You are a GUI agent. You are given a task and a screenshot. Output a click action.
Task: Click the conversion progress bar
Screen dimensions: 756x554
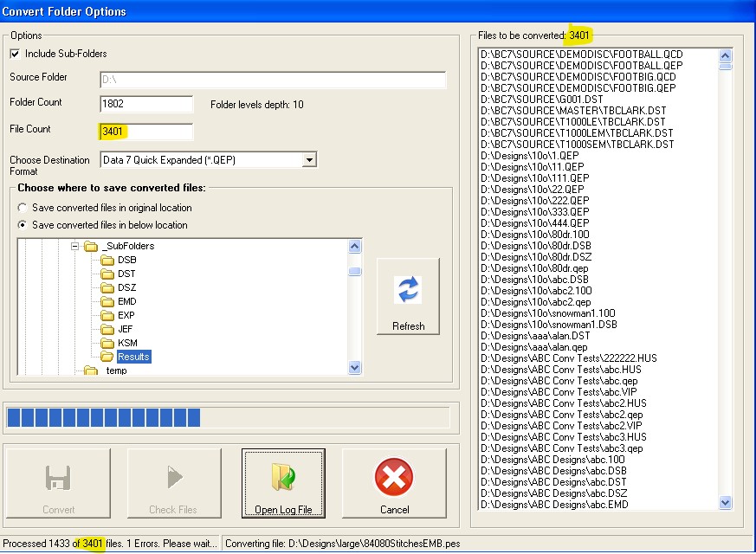228,417
